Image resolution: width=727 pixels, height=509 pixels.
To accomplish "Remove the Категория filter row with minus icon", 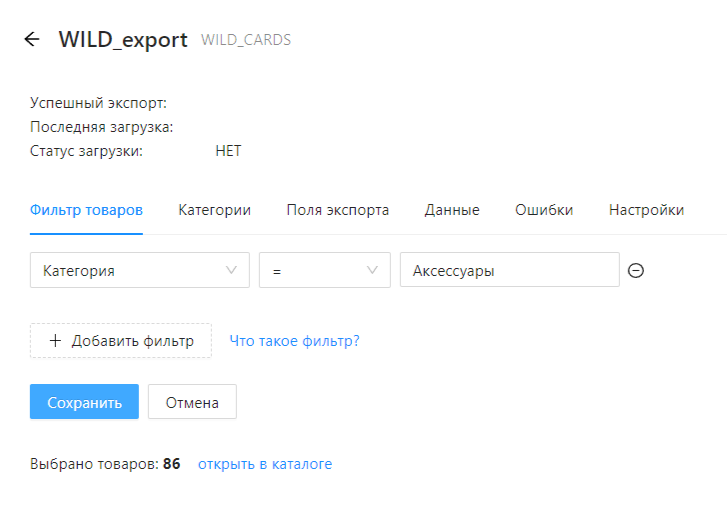I will pos(635,271).
